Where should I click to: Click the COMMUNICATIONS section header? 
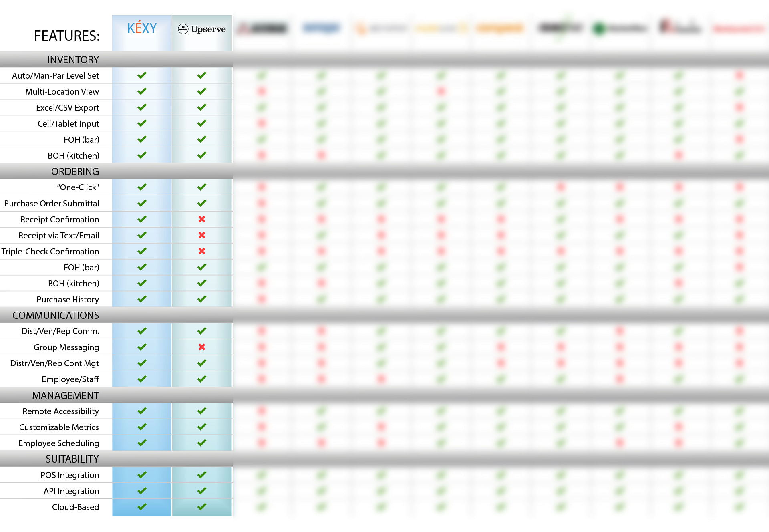(x=56, y=315)
